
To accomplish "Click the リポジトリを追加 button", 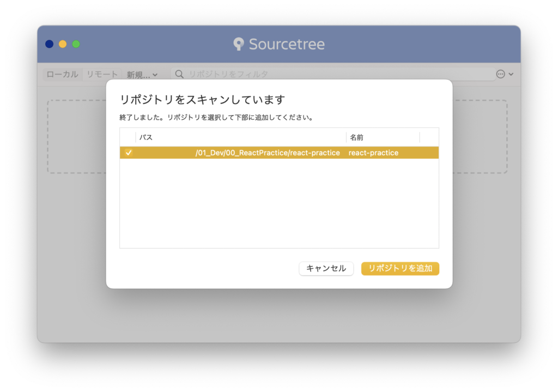I will [400, 268].
